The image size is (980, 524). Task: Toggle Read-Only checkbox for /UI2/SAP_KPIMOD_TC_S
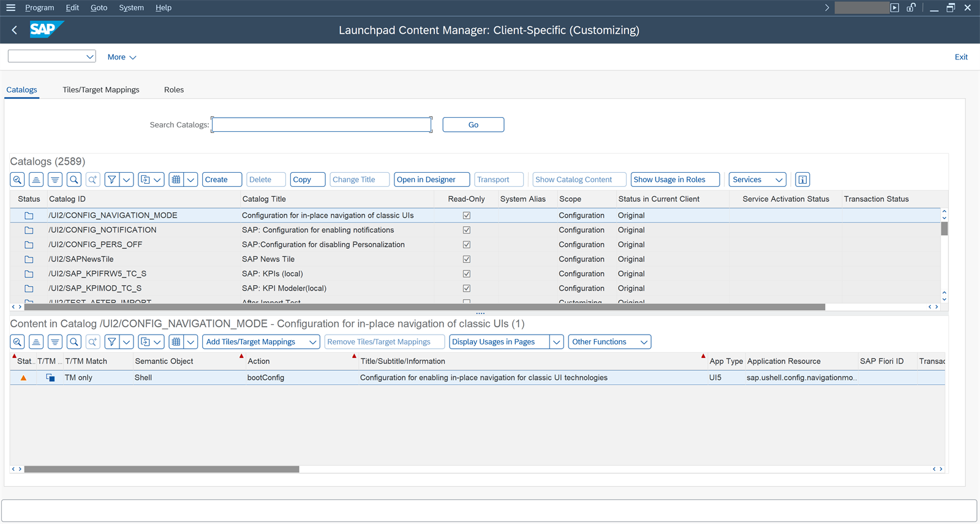[467, 289]
